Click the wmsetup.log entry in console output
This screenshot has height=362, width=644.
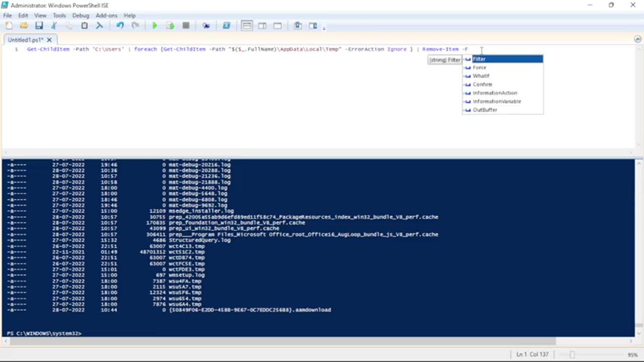coord(187,276)
